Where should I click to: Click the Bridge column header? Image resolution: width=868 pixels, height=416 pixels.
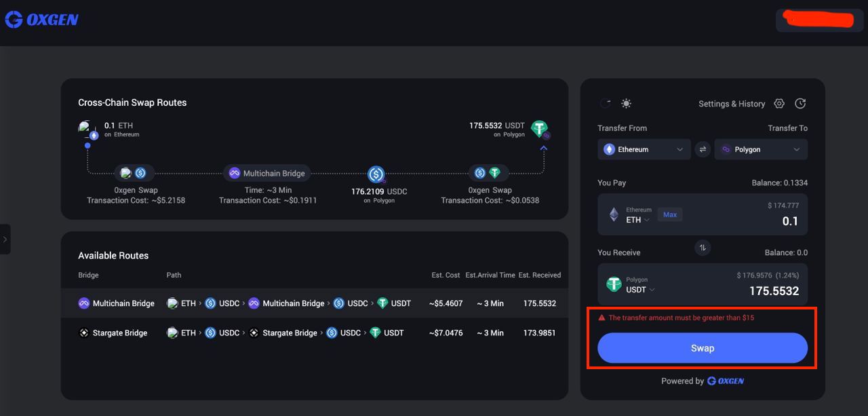(x=88, y=275)
